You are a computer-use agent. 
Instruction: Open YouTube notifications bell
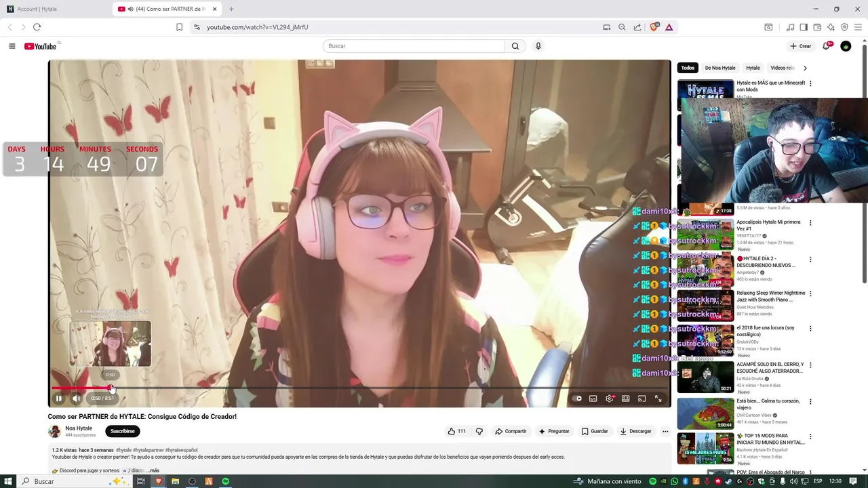[826, 46]
